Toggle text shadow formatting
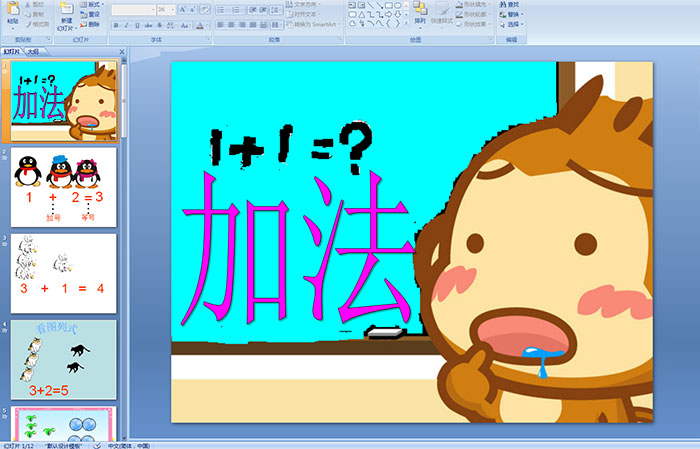Image resolution: width=700 pixels, height=449 pixels. pyautogui.click(x=159, y=25)
